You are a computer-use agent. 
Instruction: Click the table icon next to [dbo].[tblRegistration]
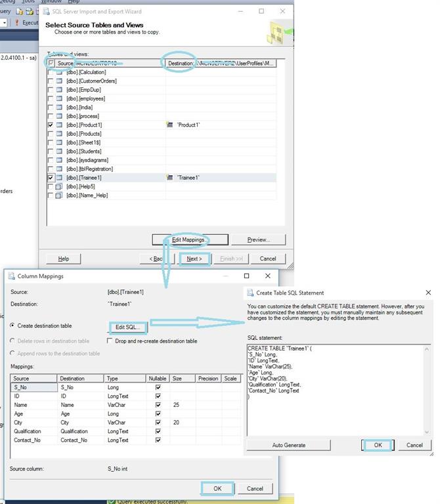59,169
